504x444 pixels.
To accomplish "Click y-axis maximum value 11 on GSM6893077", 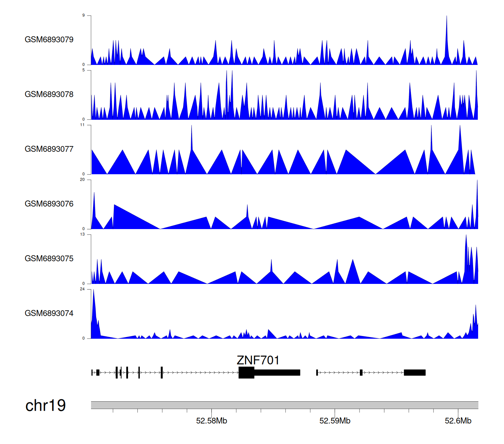I will coord(82,125).
